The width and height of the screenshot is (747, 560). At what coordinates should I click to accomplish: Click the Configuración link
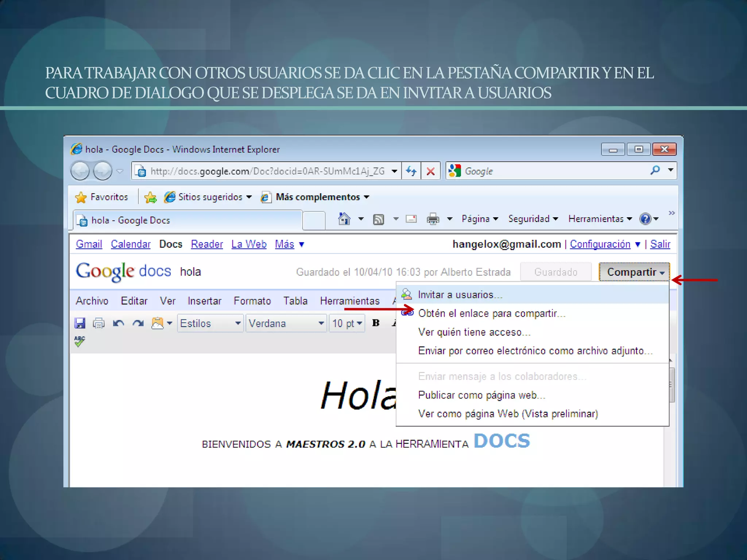[600, 244]
